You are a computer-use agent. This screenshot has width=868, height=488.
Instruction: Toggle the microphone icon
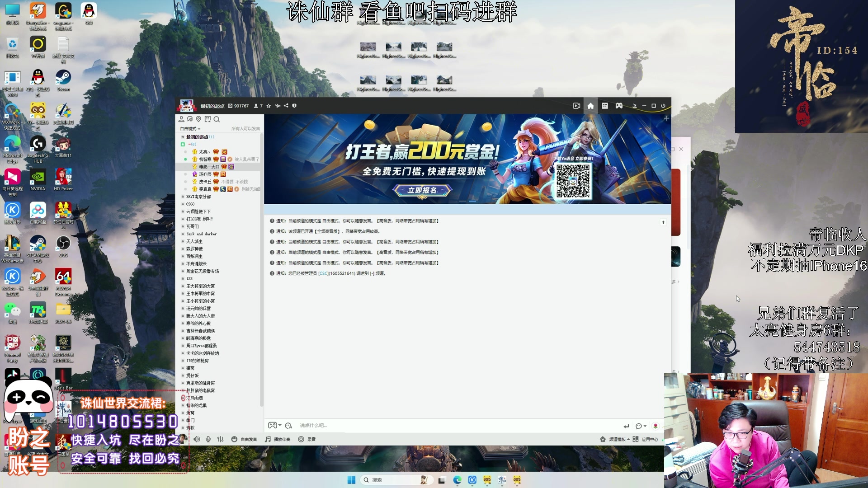click(208, 439)
